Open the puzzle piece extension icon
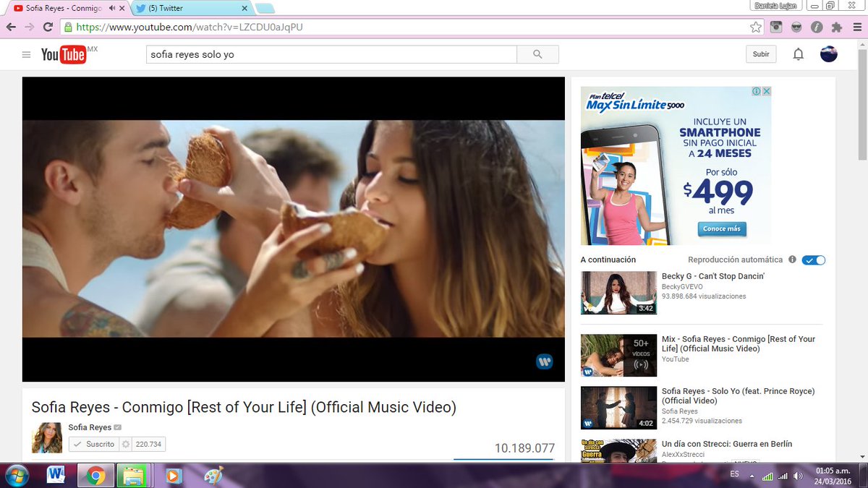The height and width of the screenshot is (488, 868). pos(837,27)
